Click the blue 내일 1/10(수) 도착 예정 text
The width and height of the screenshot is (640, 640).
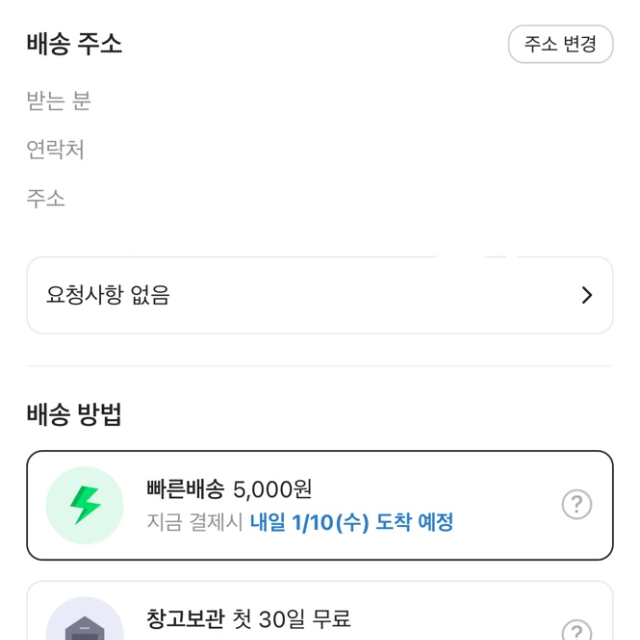351,522
